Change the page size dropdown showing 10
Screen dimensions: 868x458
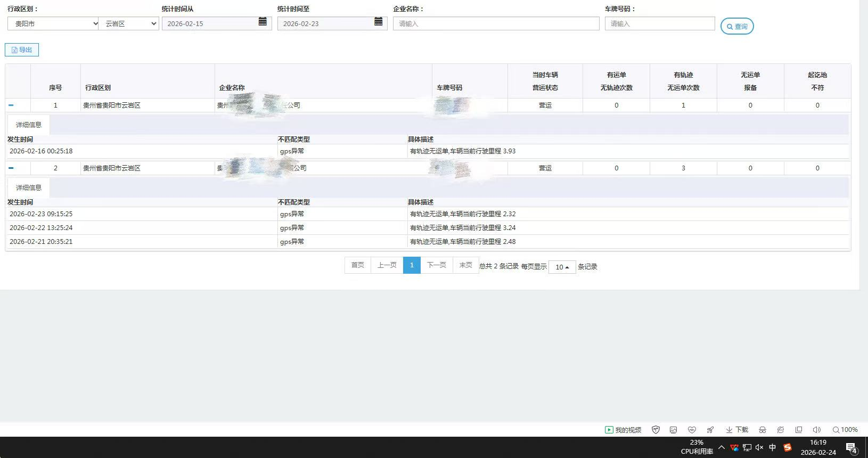(562, 267)
